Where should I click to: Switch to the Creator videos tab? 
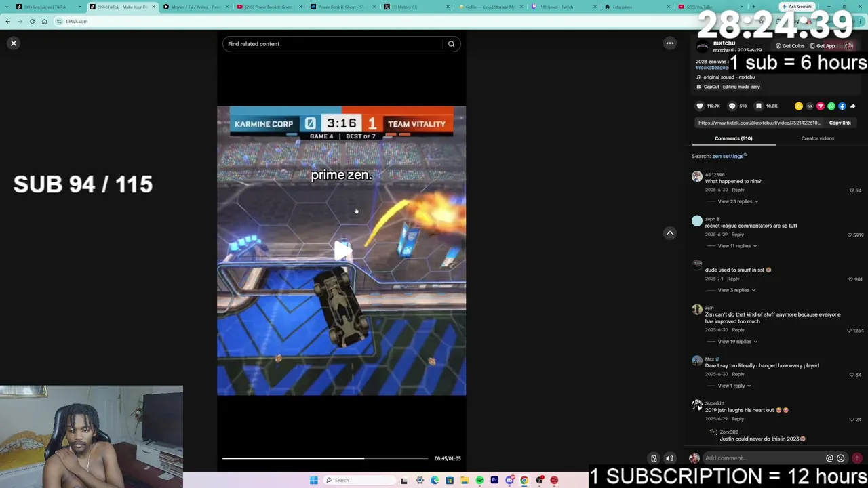818,138
